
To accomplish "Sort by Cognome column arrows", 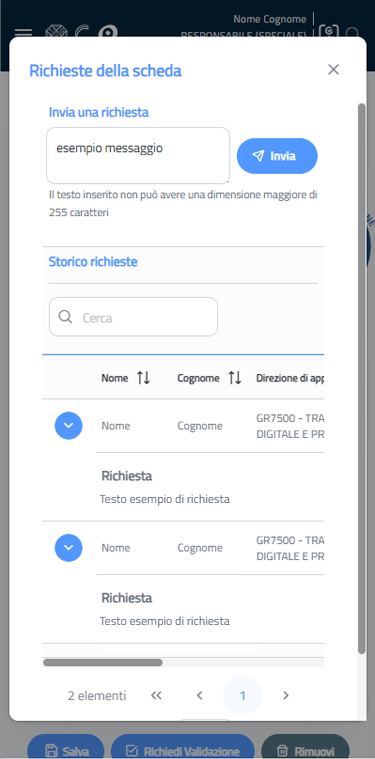I will point(235,378).
